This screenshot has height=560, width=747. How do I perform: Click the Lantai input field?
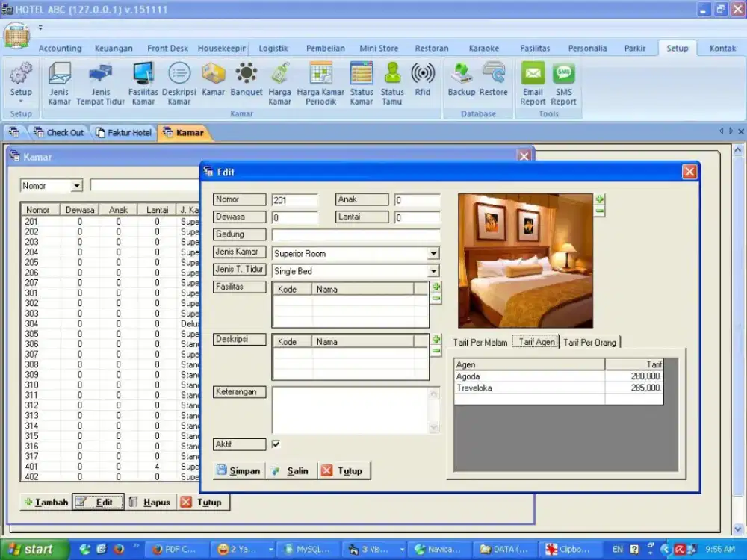(418, 217)
